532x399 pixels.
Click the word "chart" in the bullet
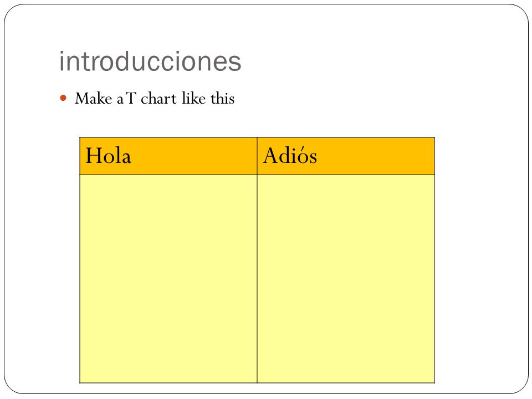(x=159, y=99)
